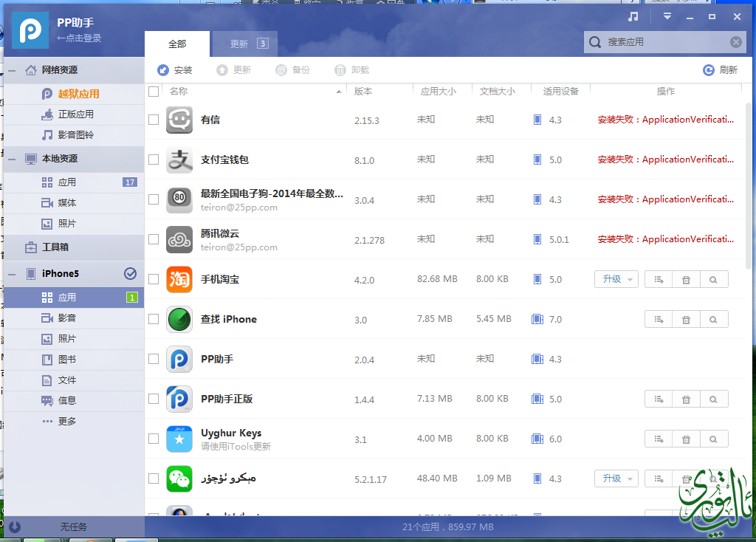Open iPhone5 图书 item
756x542 pixels.
pos(74,360)
